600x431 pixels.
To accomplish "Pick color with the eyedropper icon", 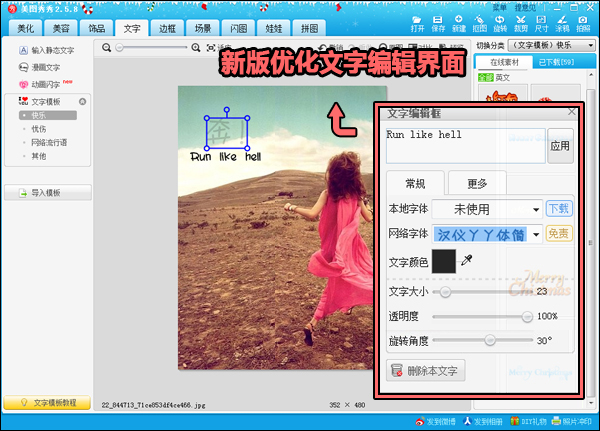I will click(x=466, y=261).
